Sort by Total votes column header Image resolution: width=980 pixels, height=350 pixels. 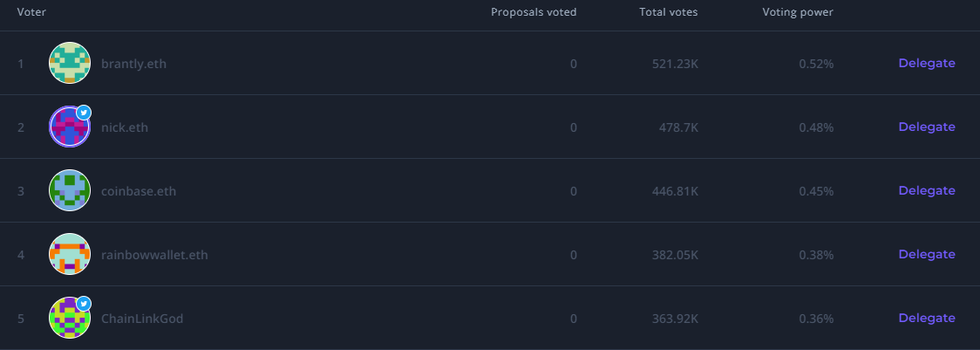[x=668, y=12]
